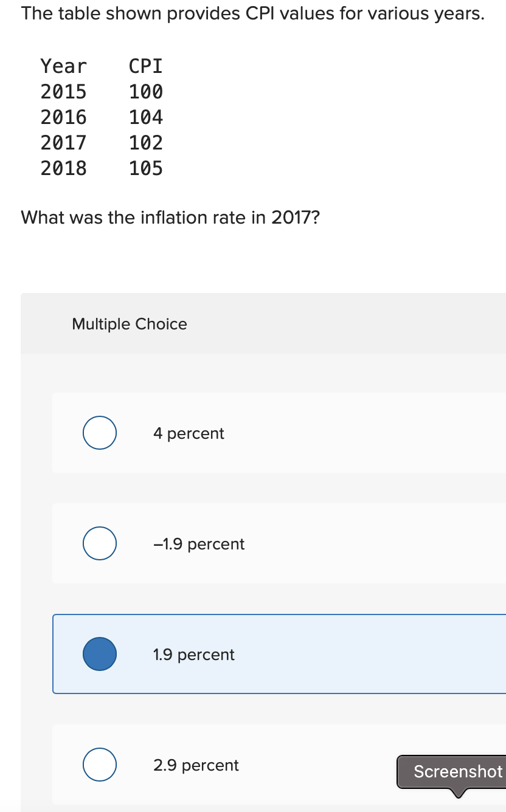Select the -1.9 percent radio button
The width and height of the screenshot is (506, 812).
tap(100, 543)
